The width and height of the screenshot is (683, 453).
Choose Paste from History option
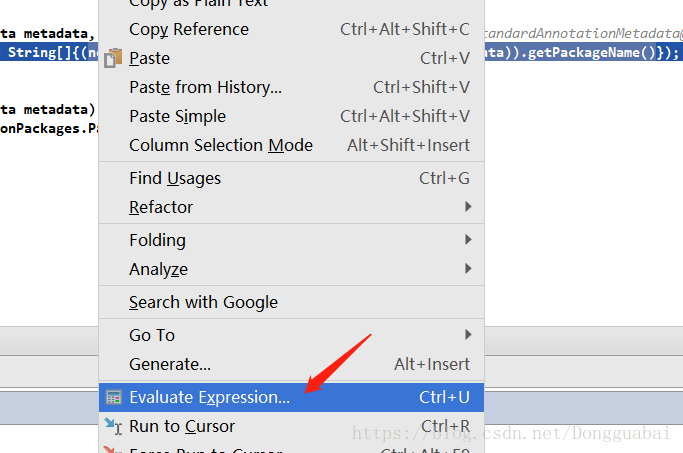click(291, 88)
